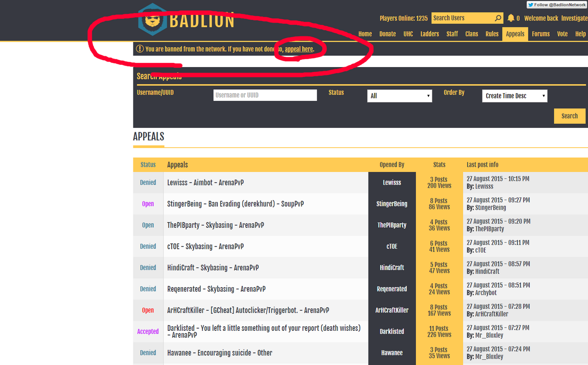Open the UHC section
The image size is (588, 365).
pyautogui.click(x=408, y=34)
